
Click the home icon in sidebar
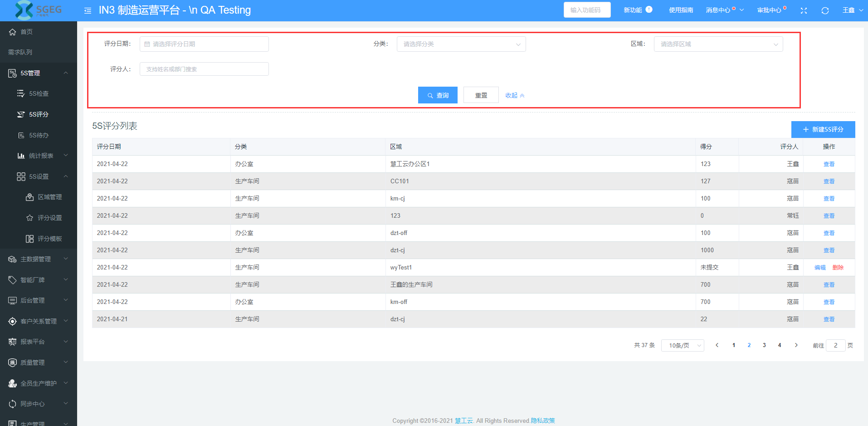pyautogui.click(x=13, y=32)
